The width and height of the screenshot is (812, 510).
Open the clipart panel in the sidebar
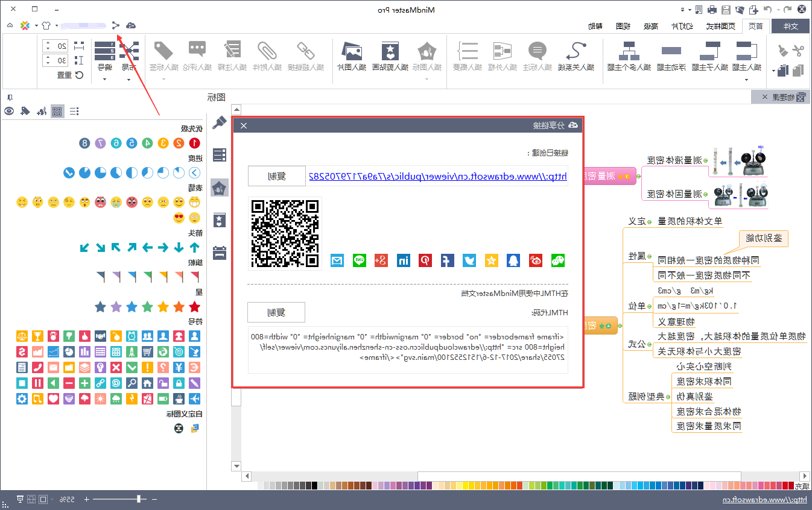point(220,219)
